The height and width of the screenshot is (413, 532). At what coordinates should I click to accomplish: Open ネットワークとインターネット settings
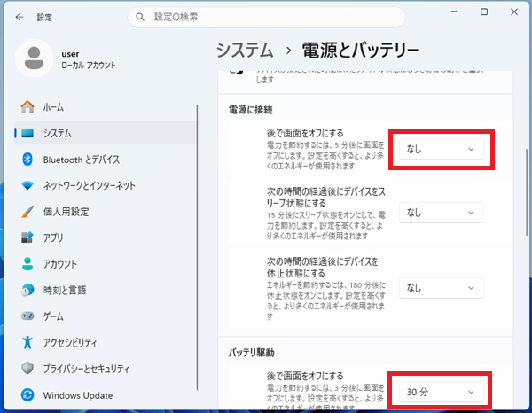[x=106, y=185]
